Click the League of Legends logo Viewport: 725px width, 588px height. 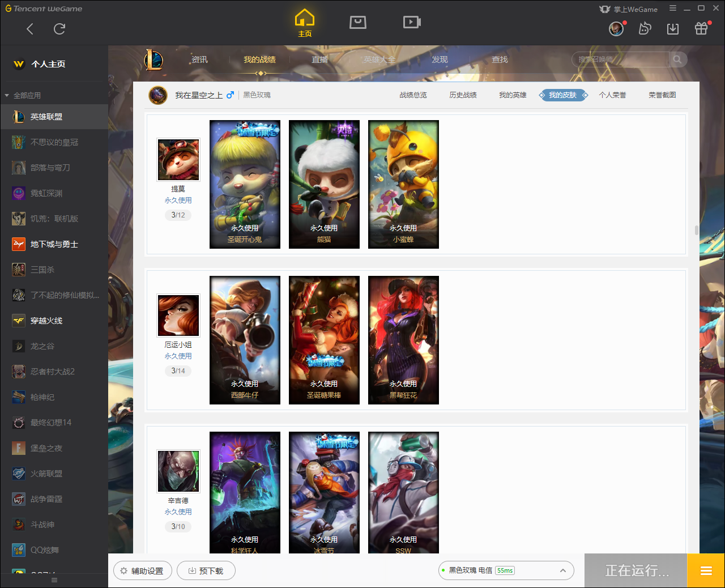[x=153, y=59]
